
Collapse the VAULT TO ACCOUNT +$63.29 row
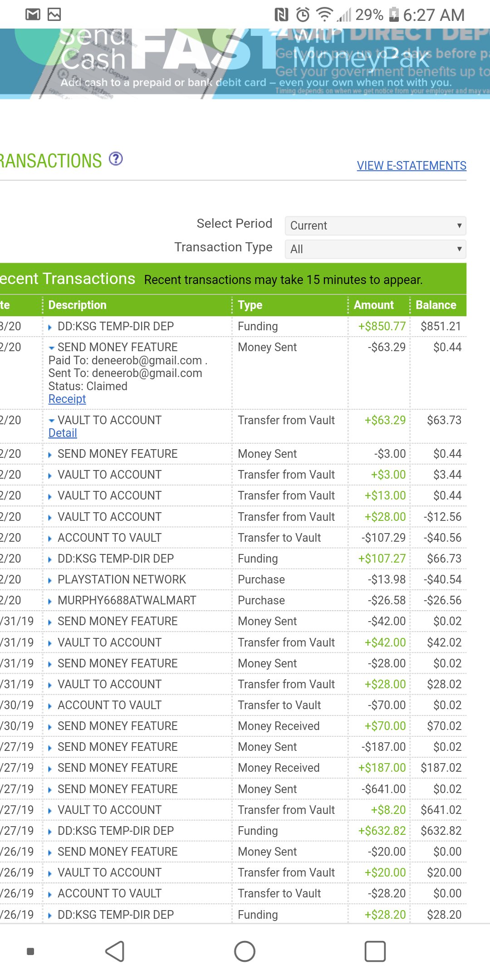tap(51, 421)
